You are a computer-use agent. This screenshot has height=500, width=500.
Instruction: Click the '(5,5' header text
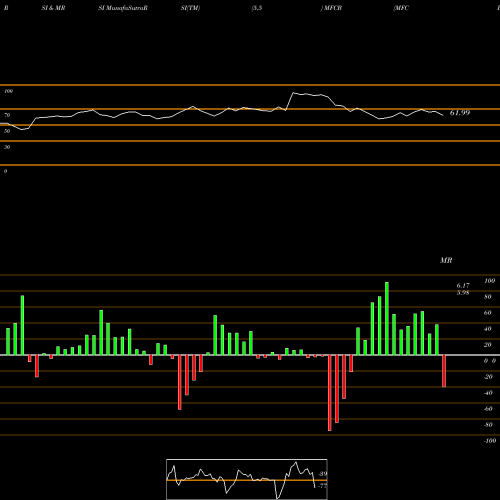(257, 8)
